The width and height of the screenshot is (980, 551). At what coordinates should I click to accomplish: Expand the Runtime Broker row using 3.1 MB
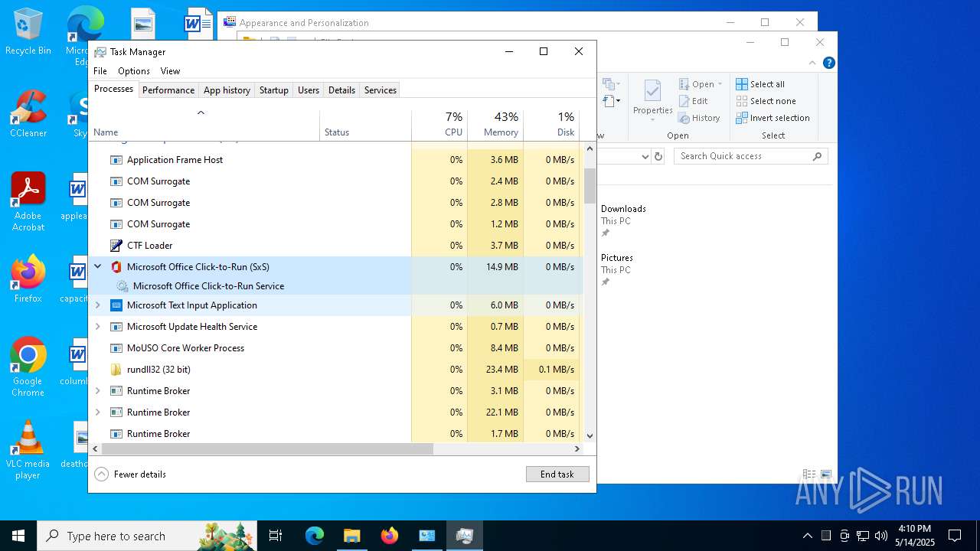tap(97, 391)
